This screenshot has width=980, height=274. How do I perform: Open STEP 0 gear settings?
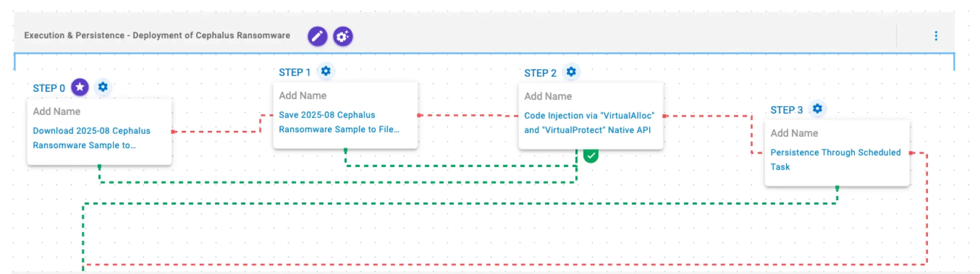click(x=103, y=87)
